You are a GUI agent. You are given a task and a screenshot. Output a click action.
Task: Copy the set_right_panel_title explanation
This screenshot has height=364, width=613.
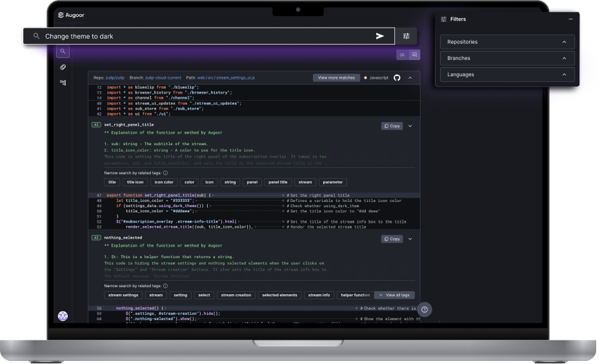(392, 126)
